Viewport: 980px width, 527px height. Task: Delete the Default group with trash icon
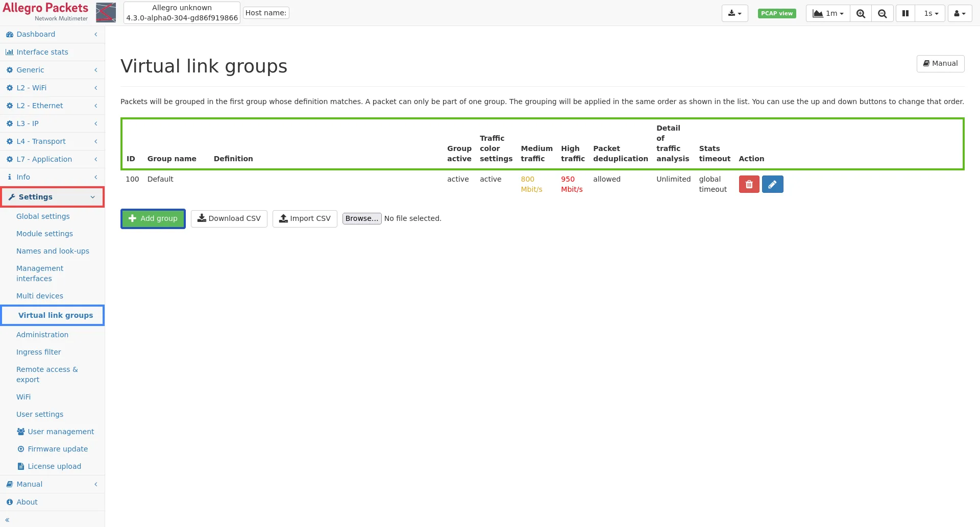click(749, 184)
